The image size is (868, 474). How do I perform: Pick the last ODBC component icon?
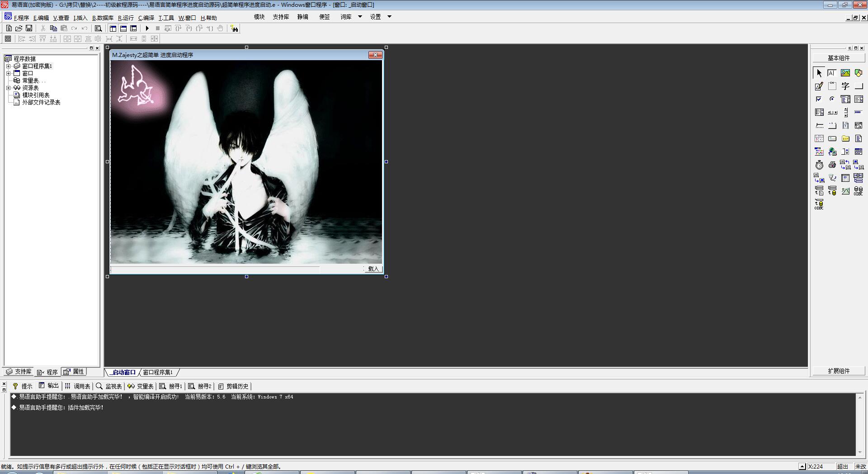click(819, 204)
